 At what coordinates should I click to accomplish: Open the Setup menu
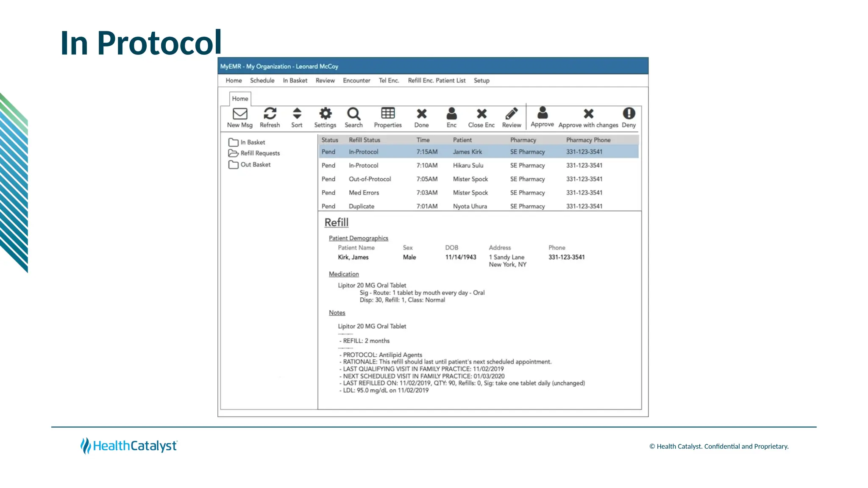481,80
